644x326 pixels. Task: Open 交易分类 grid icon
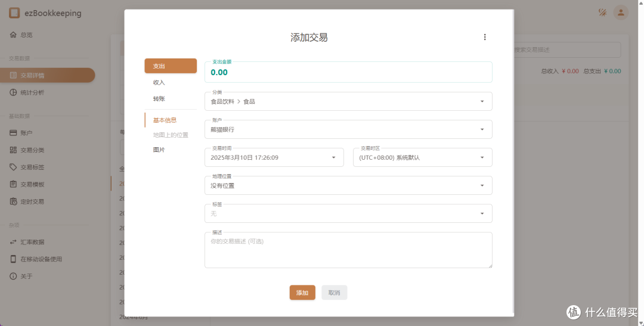[13, 150]
